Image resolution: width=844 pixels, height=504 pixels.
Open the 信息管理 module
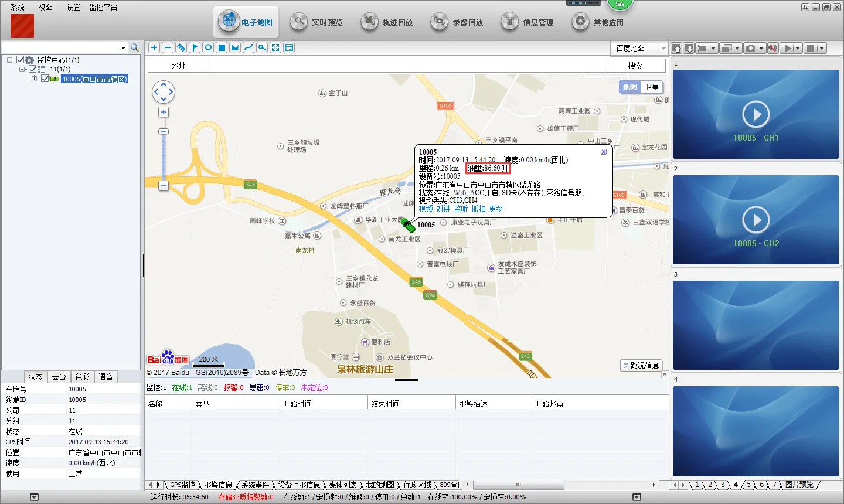527,22
